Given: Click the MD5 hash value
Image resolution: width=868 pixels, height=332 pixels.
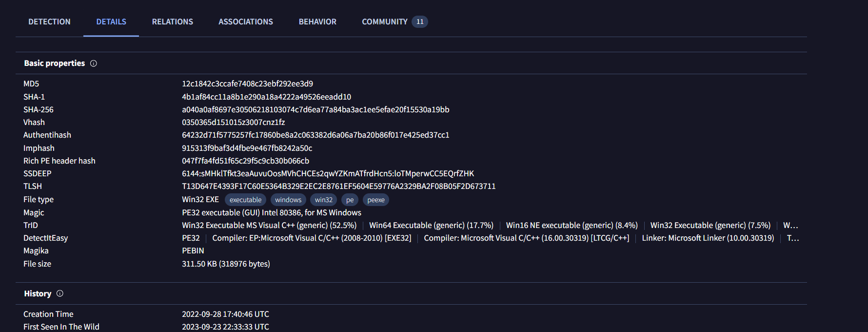Looking at the screenshot, I should (247, 84).
